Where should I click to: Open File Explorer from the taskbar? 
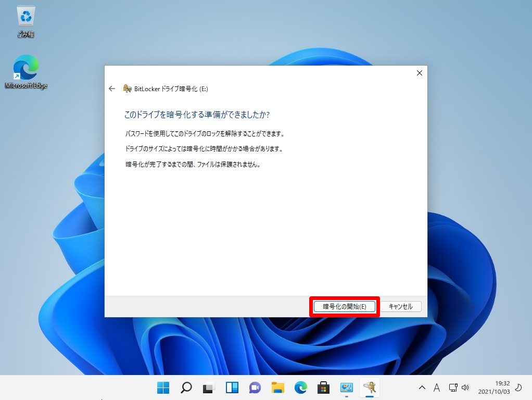pos(278,387)
